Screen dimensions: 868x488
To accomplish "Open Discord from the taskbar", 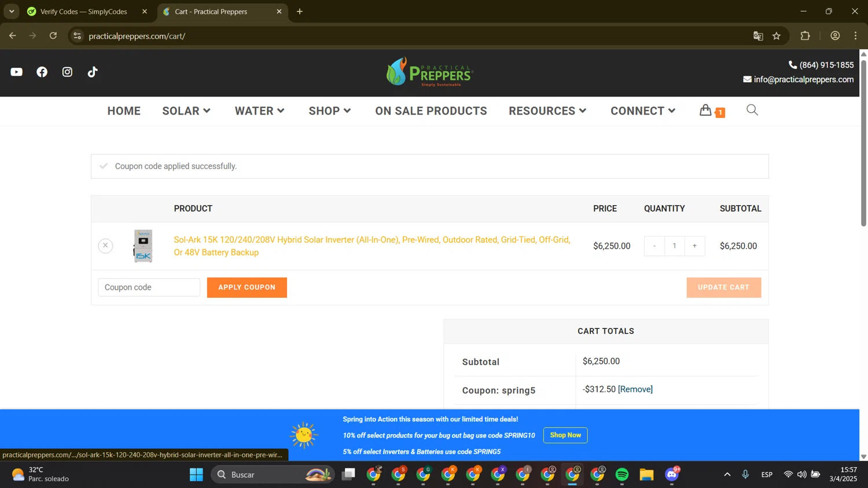I will [x=672, y=475].
